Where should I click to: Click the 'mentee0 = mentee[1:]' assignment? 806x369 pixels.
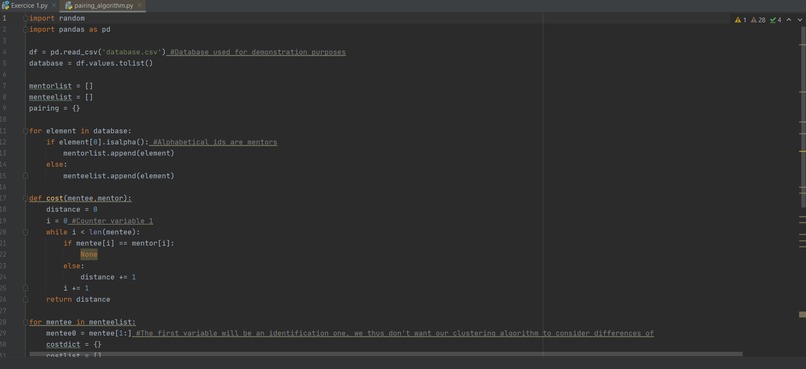[88, 334]
